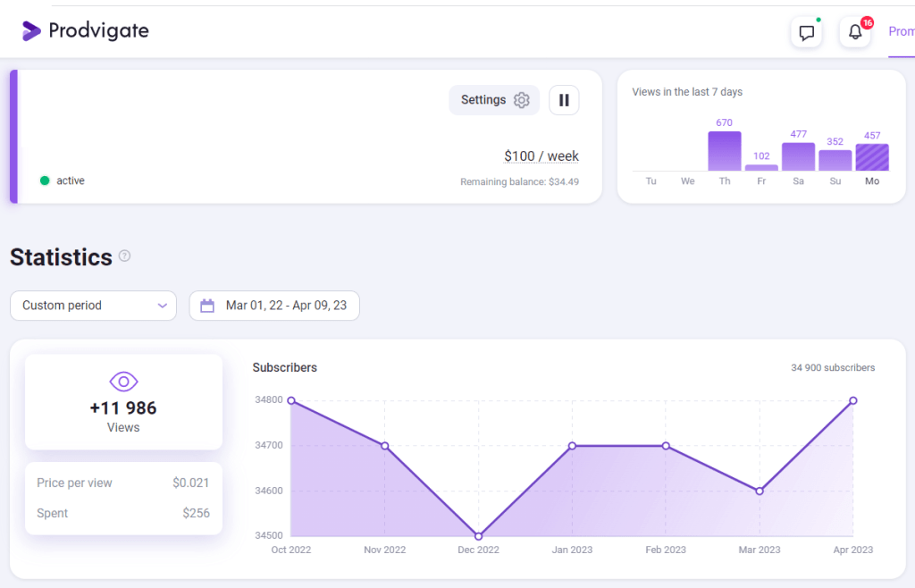
Task: Select the Monday bar showing 457 views
Action: pos(872,157)
